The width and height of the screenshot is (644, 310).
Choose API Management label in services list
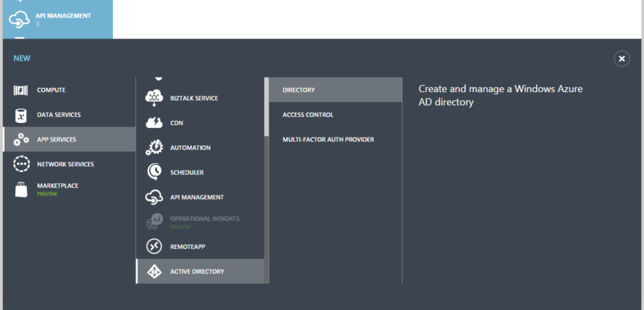click(x=197, y=197)
